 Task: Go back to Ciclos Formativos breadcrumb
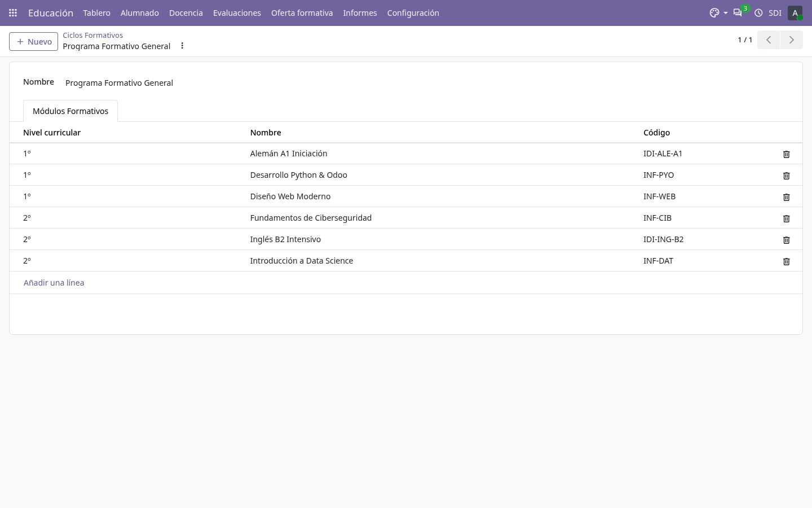point(92,35)
